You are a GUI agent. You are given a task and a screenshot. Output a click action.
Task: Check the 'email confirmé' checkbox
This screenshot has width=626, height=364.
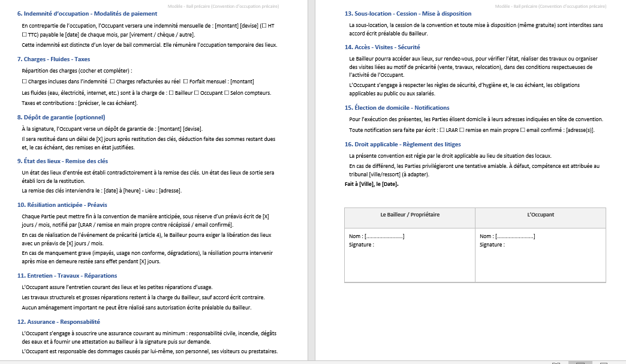click(x=523, y=130)
